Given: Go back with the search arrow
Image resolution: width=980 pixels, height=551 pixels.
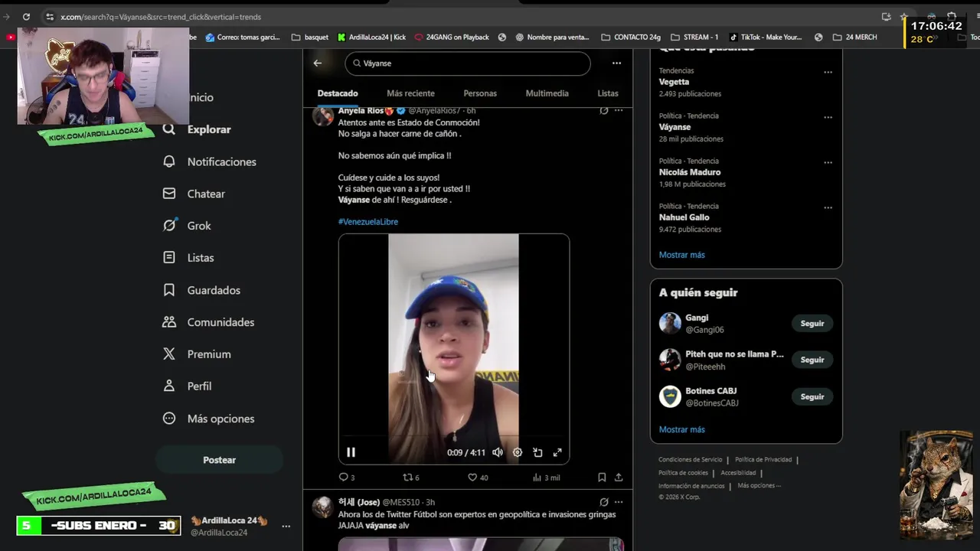Looking at the screenshot, I should (x=318, y=64).
